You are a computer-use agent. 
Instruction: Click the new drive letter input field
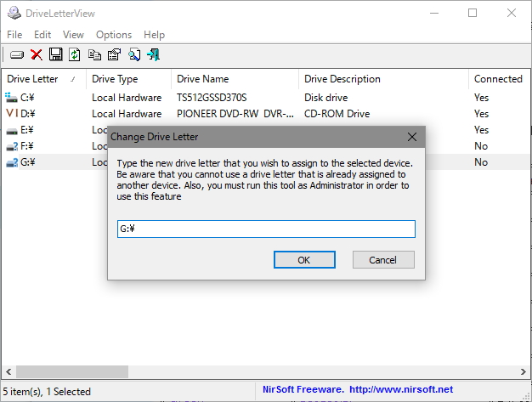266,229
